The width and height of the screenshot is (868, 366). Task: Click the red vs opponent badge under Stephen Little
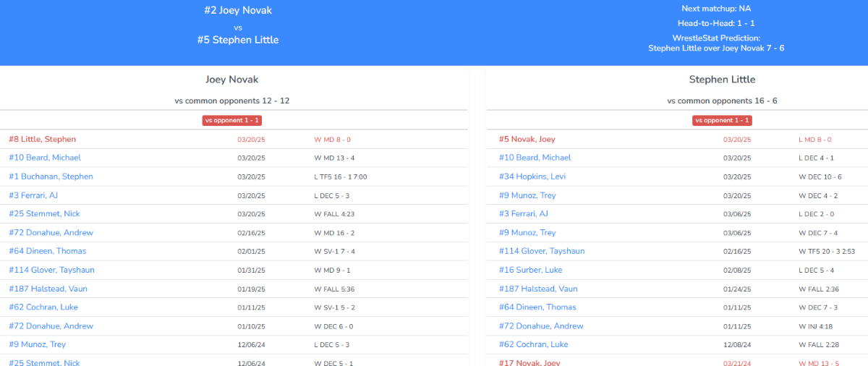(x=722, y=120)
